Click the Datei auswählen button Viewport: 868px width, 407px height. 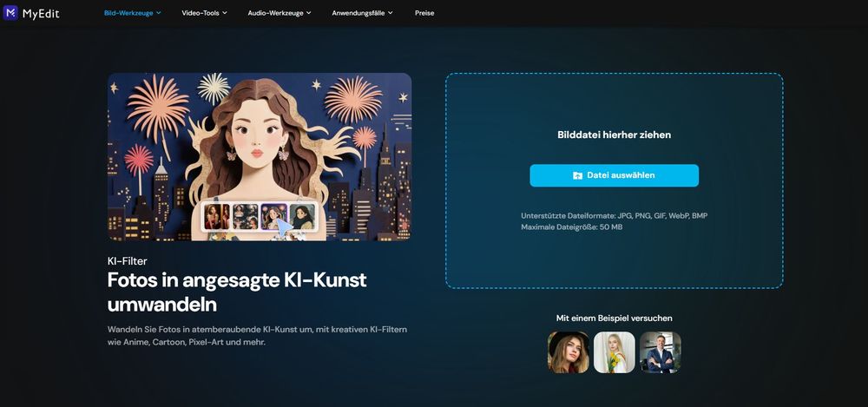(x=614, y=175)
